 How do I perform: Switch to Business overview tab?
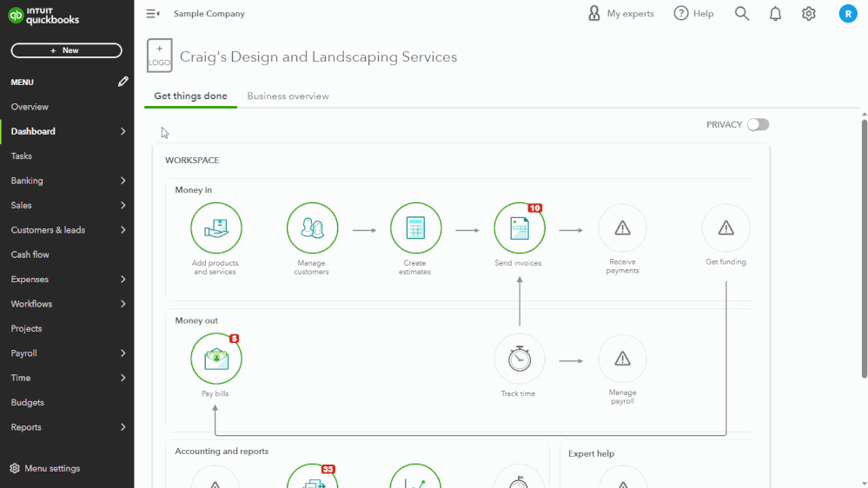click(288, 96)
